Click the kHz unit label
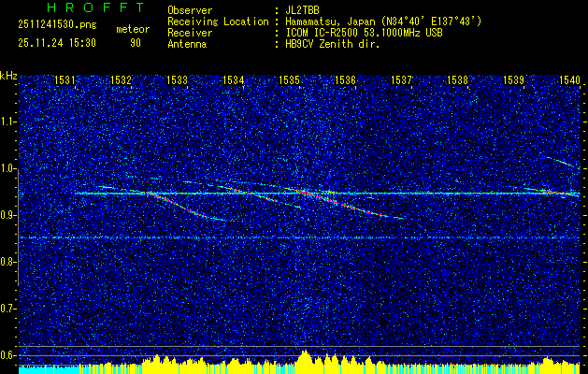Viewport: 588px width, 374px height. click(8, 75)
